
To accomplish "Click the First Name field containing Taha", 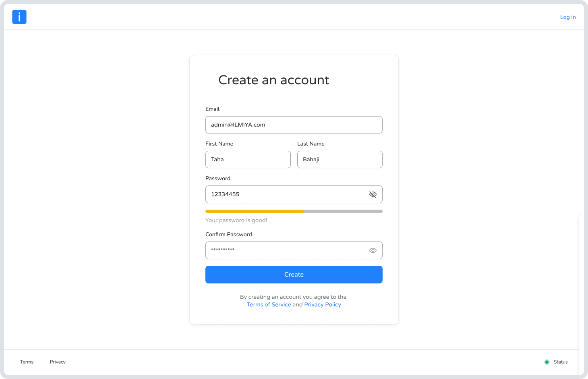I will 248,160.
